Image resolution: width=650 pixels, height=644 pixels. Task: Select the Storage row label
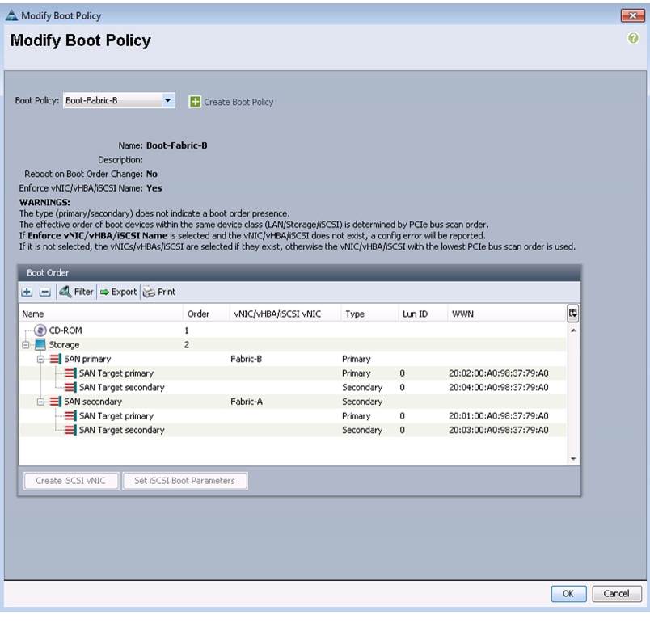coord(64,344)
